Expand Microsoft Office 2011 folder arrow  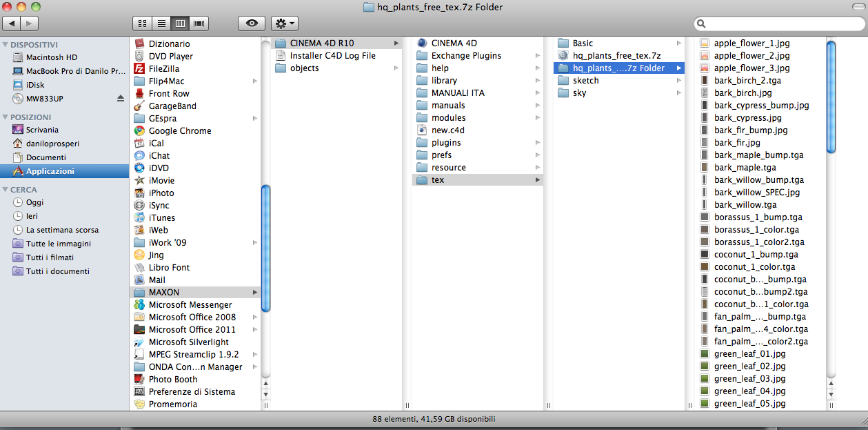tap(255, 329)
